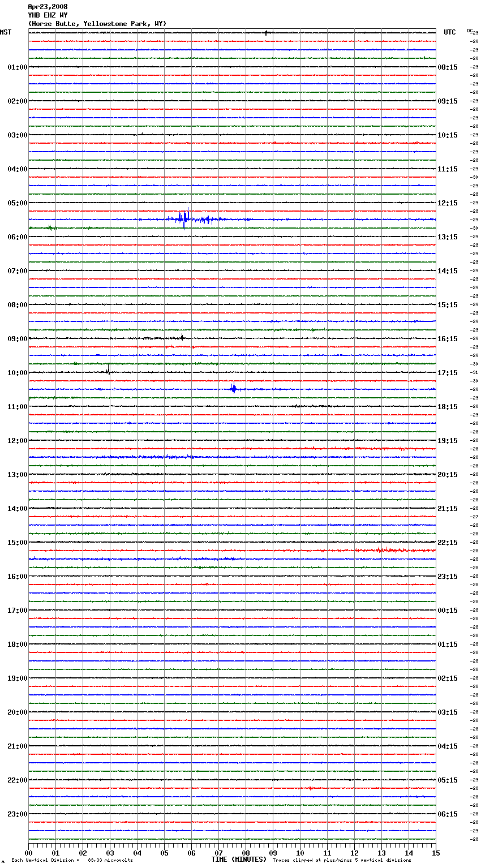
Task: Select the 01:00 MST hour label
Action: click(18, 67)
